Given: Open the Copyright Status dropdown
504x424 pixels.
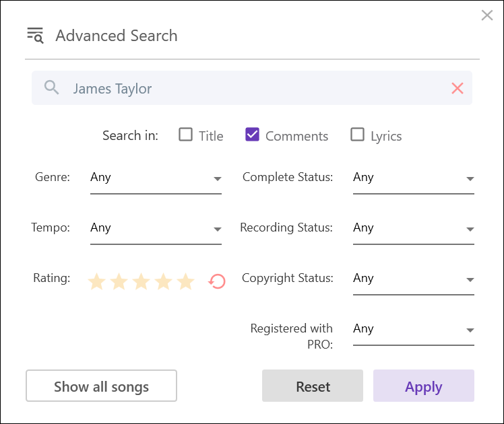Looking at the screenshot, I should click(x=413, y=279).
